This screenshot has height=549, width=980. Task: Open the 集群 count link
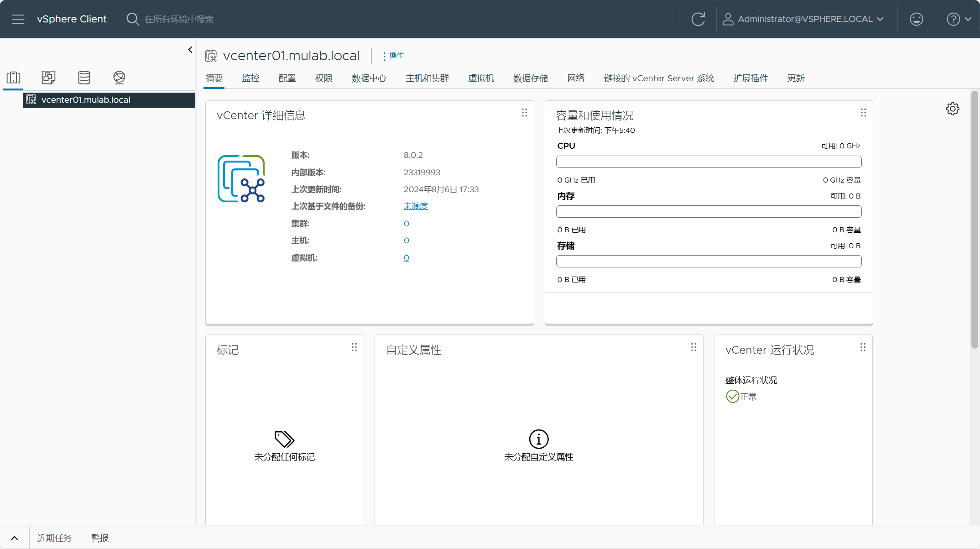point(406,224)
